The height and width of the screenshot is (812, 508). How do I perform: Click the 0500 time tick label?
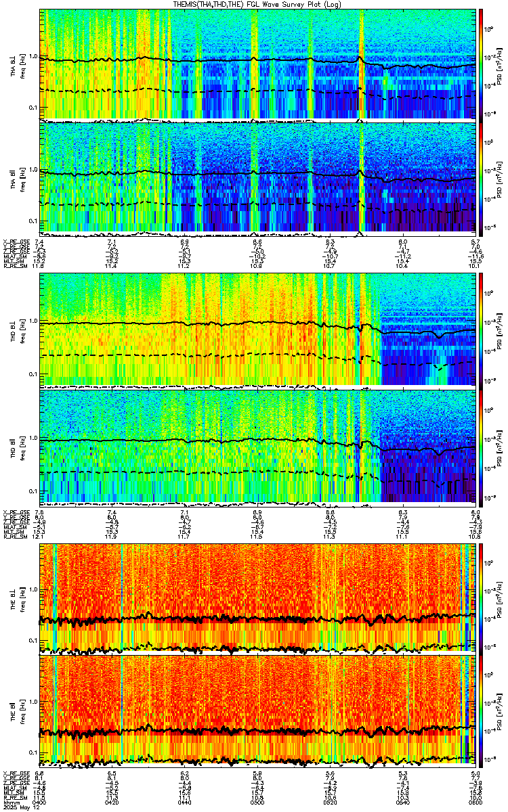click(257, 803)
